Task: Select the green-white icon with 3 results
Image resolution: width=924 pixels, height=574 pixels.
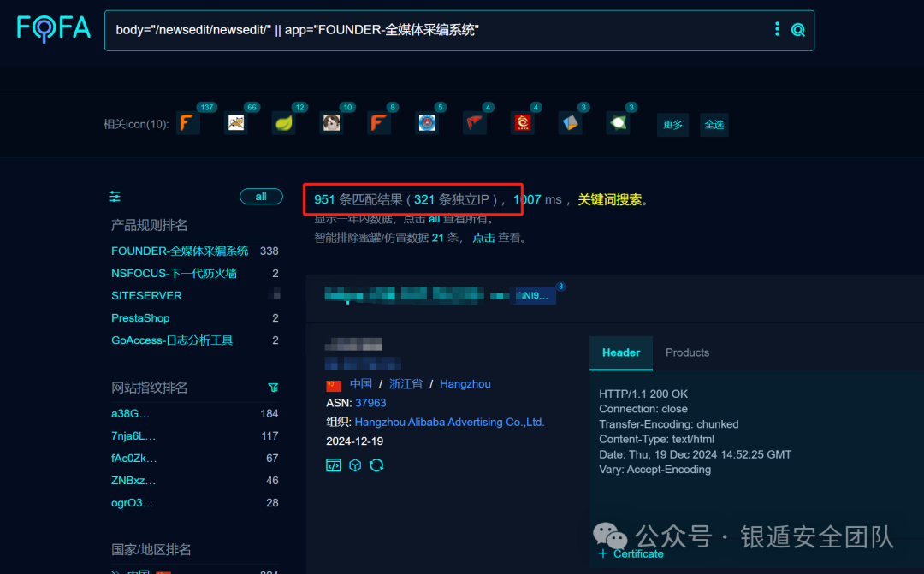Action: (x=619, y=123)
